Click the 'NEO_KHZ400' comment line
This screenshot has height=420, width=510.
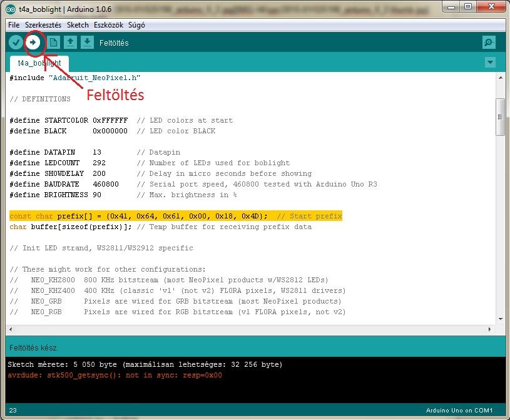click(178, 290)
